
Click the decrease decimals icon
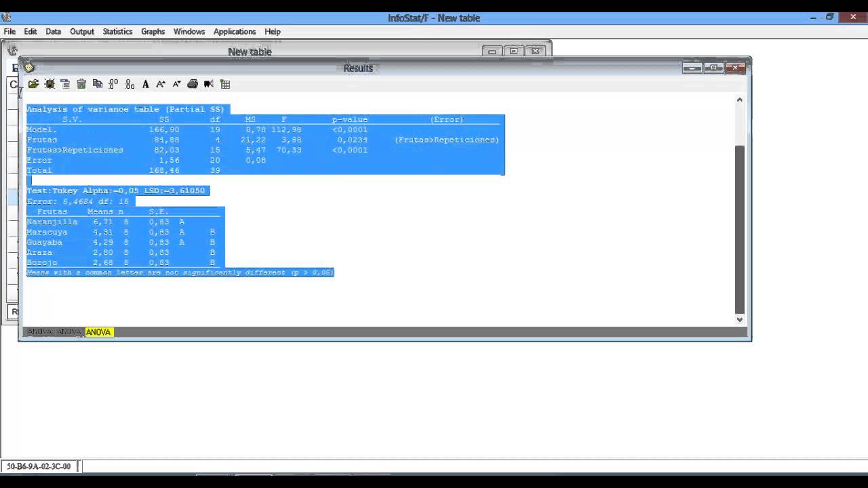click(130, 84)
